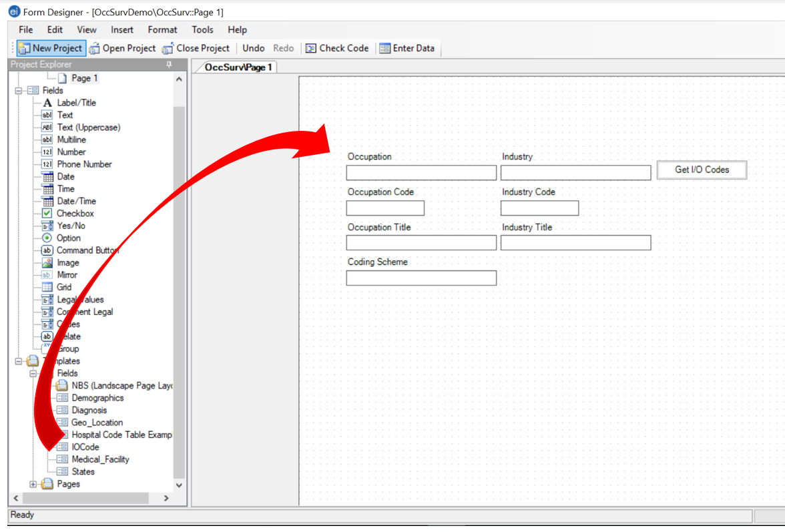Open the Format menu
This screenshot has height=532, width=785.
click(162, 29)
